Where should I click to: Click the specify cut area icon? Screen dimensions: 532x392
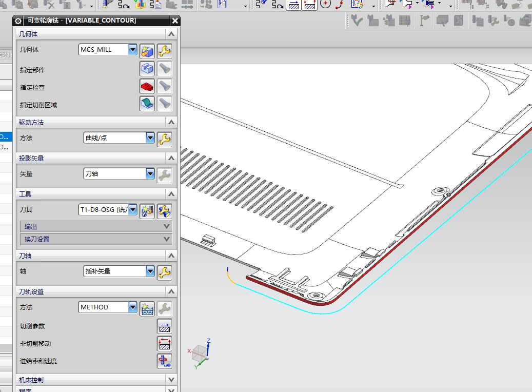pyautogui.click(x=147, y=104)
